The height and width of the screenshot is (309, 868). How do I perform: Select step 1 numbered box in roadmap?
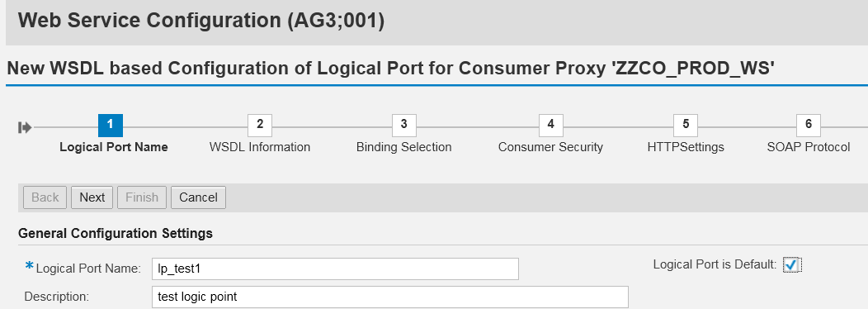[111, 126]
